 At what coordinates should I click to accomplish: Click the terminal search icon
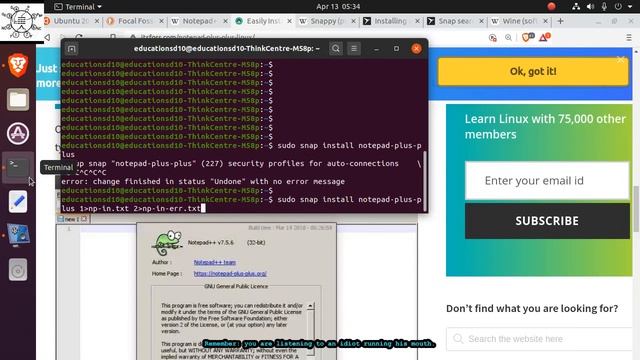(336, 49)
